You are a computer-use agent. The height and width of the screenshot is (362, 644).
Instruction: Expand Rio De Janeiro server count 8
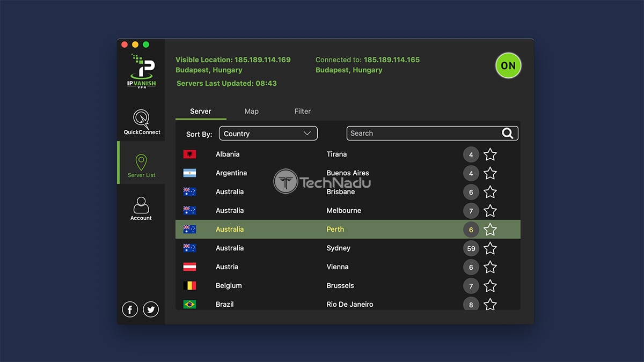click(x=471, y=304)
